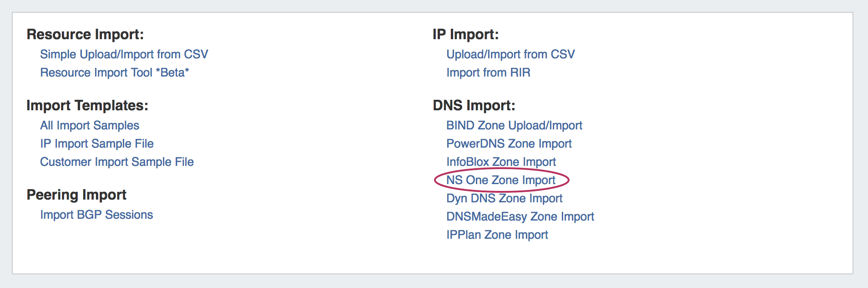Image resolution: width=868 pixels, height=288 pixels.
Task: Open DNSMadeEasy Zone Import
Action: pyautogui.click(x=520, y=216)
